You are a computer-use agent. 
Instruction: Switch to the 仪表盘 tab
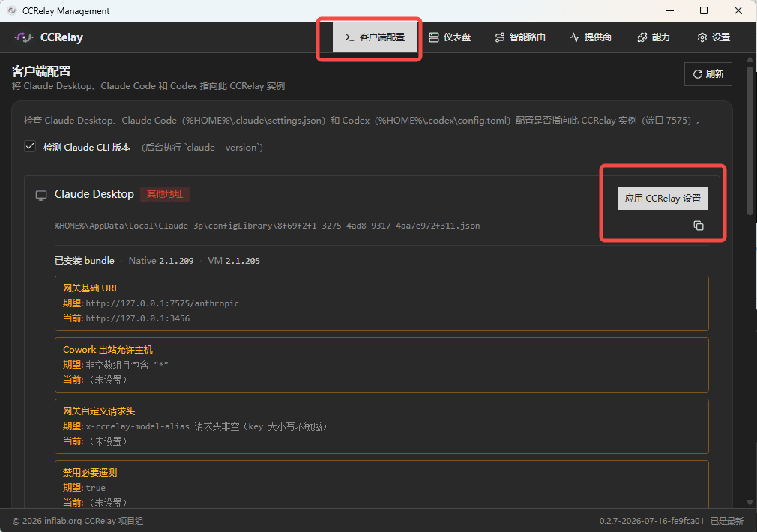[x=450, y=37]
